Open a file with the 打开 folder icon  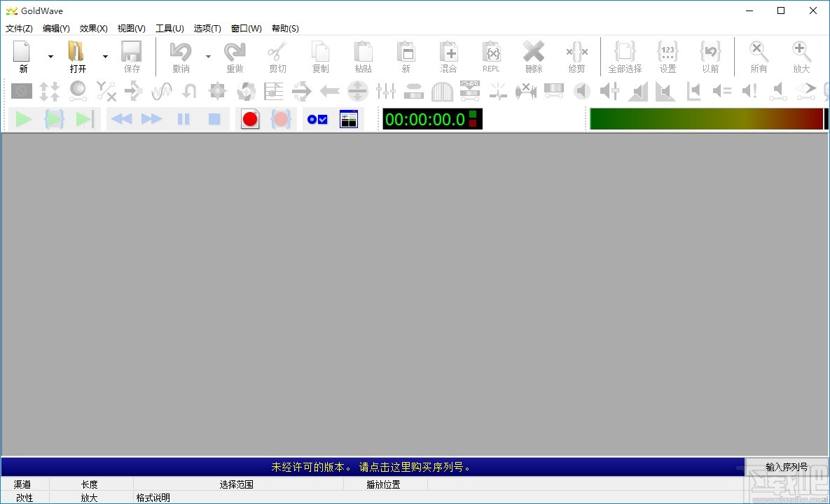click(x=77, y=57)
